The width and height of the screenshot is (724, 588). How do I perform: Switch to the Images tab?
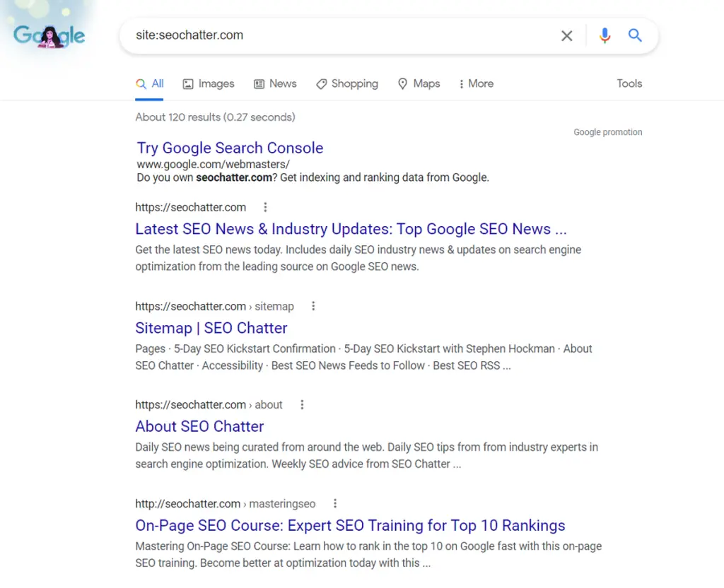click(209, 83)
